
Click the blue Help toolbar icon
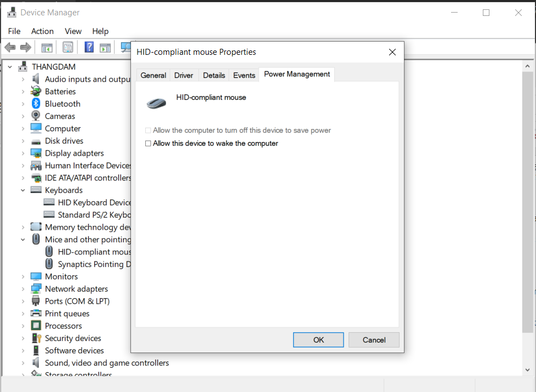pyautogui.click(x=89, y=47)
